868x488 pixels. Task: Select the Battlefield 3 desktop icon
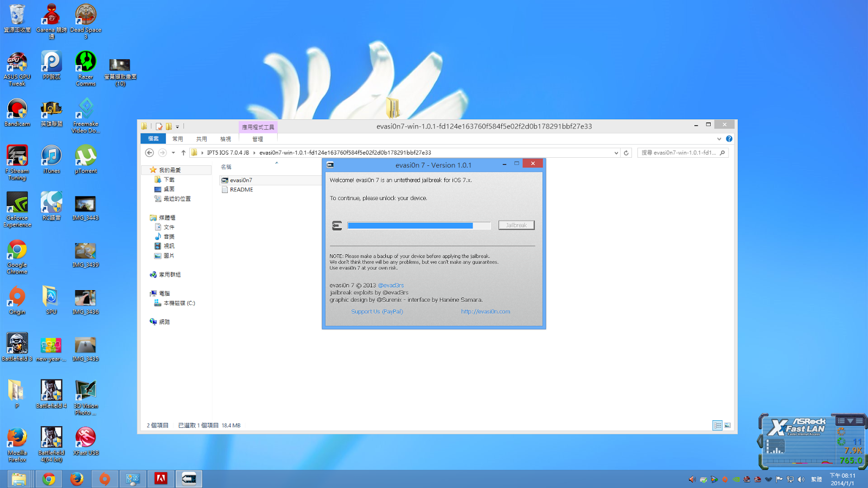[17, 347]
